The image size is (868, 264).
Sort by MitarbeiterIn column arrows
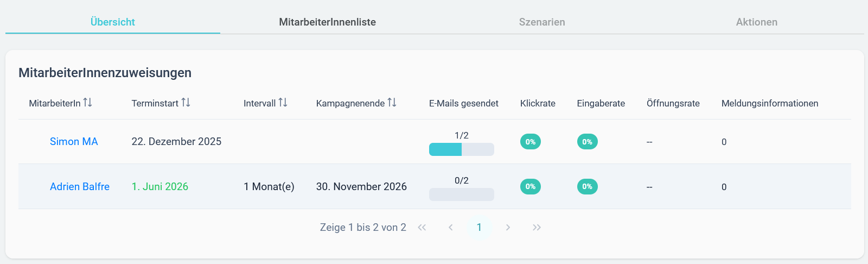click(x=87, y=103)
